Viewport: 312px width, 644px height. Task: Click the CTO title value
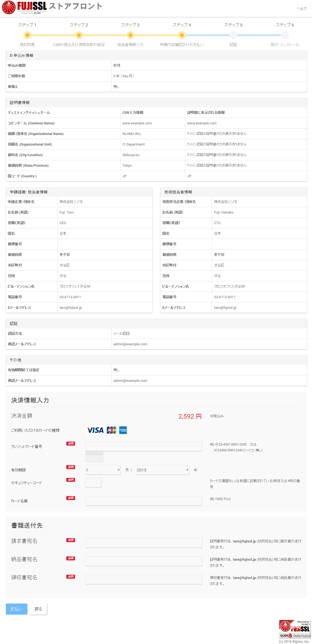click(217, 223)
